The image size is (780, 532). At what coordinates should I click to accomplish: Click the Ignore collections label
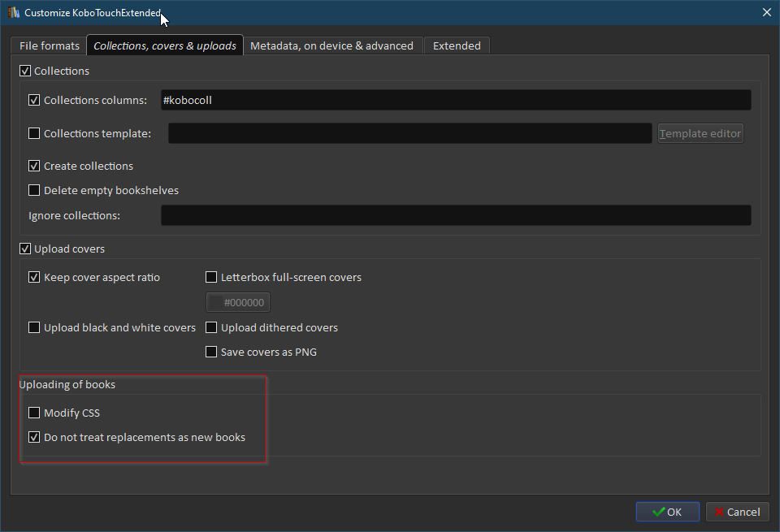[x=74, y=215]
